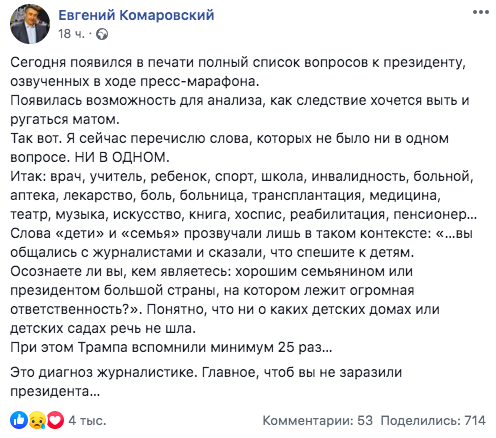Image resolution: width=496 pixels, height=438 pixels.
Task: Click the globe public privacy icon
Action: pyautogui.click(x=102, y=34)
